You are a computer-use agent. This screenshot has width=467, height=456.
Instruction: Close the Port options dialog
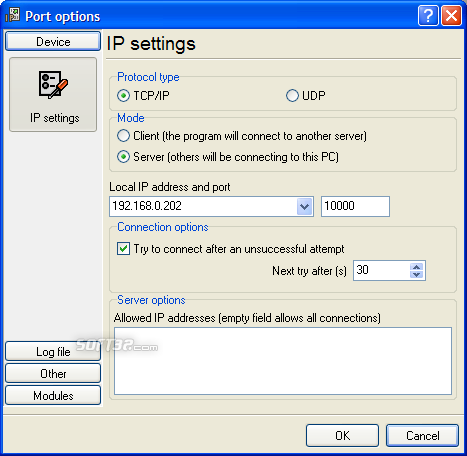point(451,15)
